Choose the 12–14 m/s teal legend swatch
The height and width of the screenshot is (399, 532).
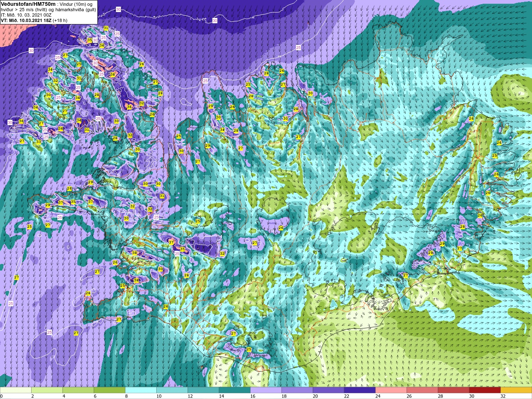click(203, 390)
